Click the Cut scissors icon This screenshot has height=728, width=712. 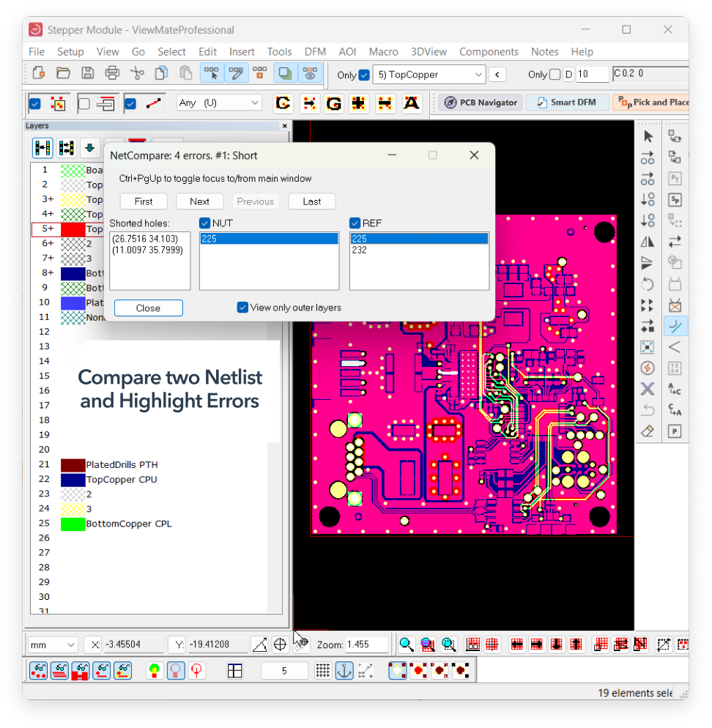[137, 73]
